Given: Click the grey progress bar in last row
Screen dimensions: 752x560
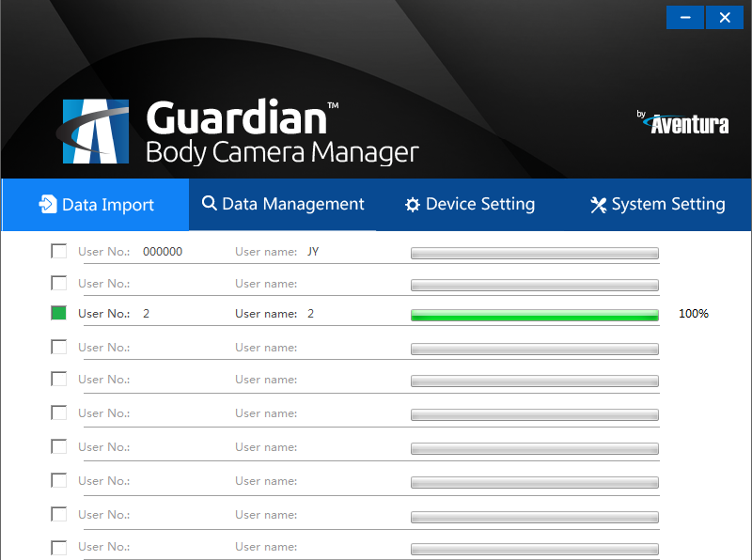Looking at the screenshot, I should (534, 549).
